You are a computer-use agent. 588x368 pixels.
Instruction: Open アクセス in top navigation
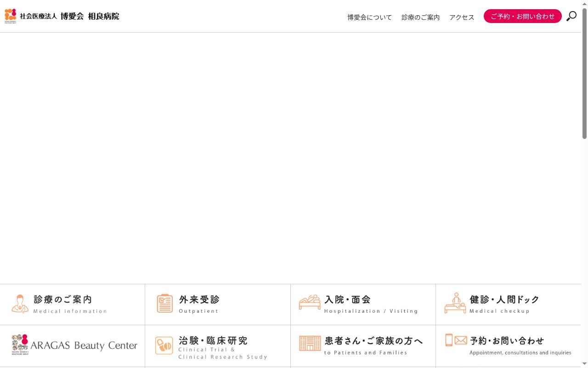pos(462,17)
